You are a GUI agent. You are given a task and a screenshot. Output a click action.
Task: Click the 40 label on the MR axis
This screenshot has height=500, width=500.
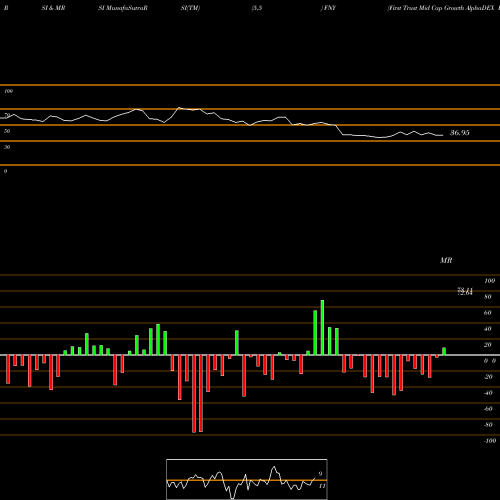coord(488,329)
